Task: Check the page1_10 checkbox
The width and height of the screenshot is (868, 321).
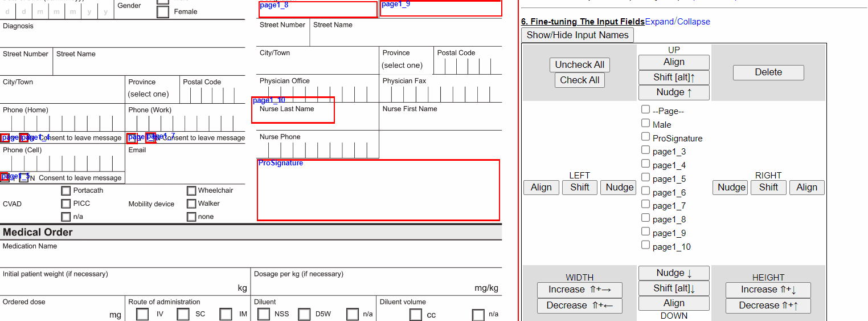Action: coord(645,245)
